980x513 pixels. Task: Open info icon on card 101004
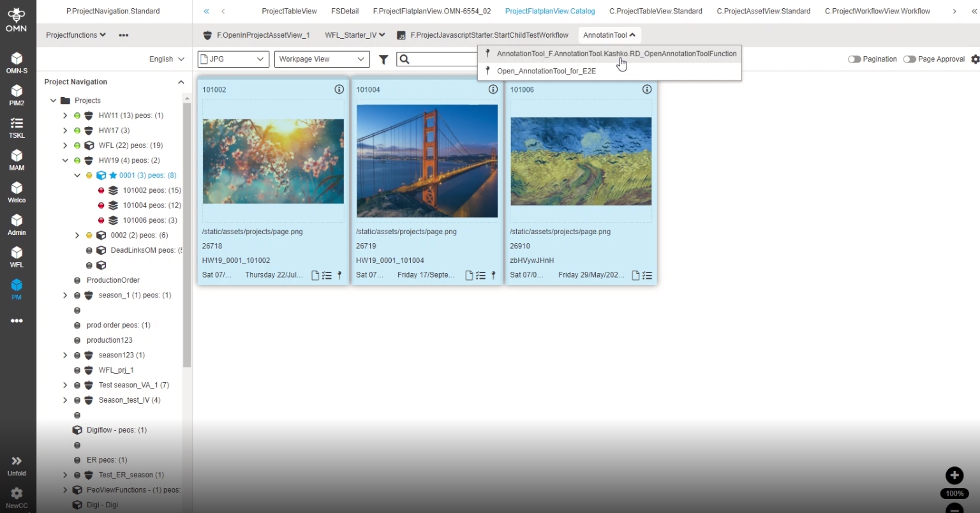(493, 89)
